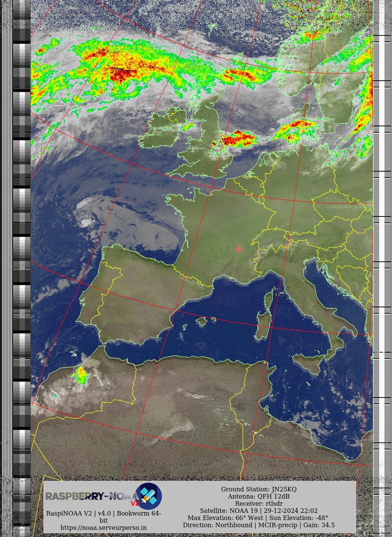Click the Ground Station JN25KQ text
This screenshot has width=392, height=537.
[x=259, y=489]
